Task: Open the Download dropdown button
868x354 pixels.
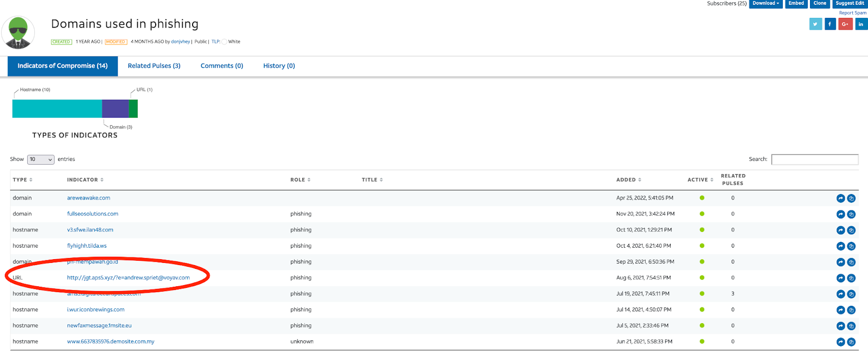Action: (x=765, y=4)
